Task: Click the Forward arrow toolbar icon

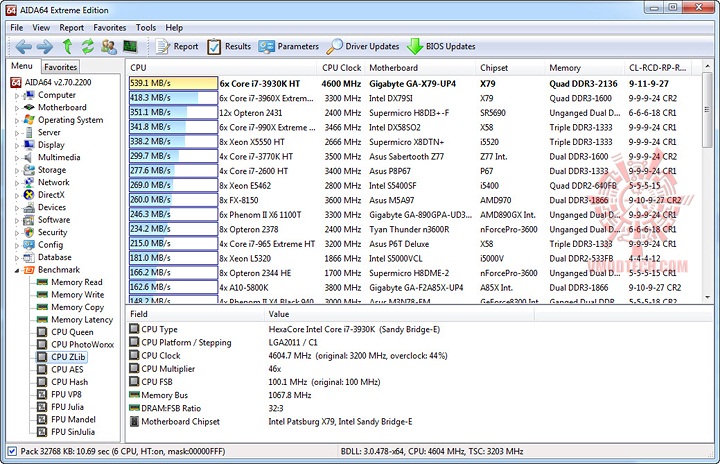Action: click(45, 46)
